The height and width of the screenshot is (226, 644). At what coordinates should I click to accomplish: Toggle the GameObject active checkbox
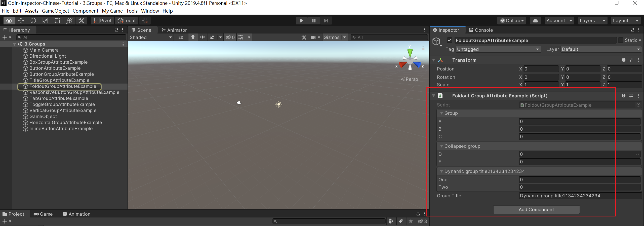450,40
